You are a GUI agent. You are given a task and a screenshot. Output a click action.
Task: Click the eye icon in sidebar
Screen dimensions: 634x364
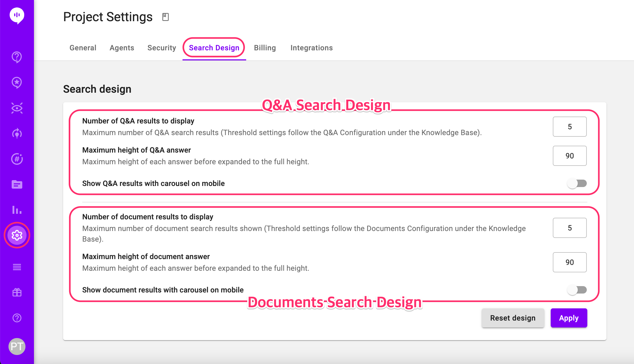click(17, 108)
